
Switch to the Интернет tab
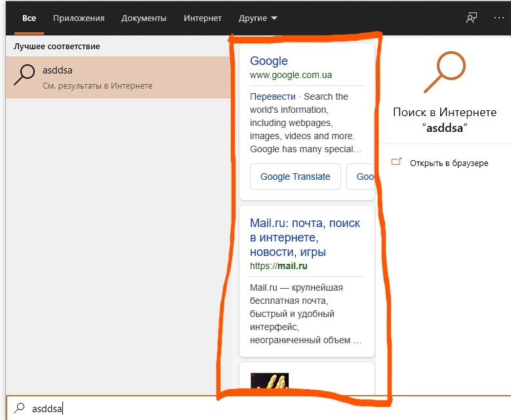[x=203, y=18]
